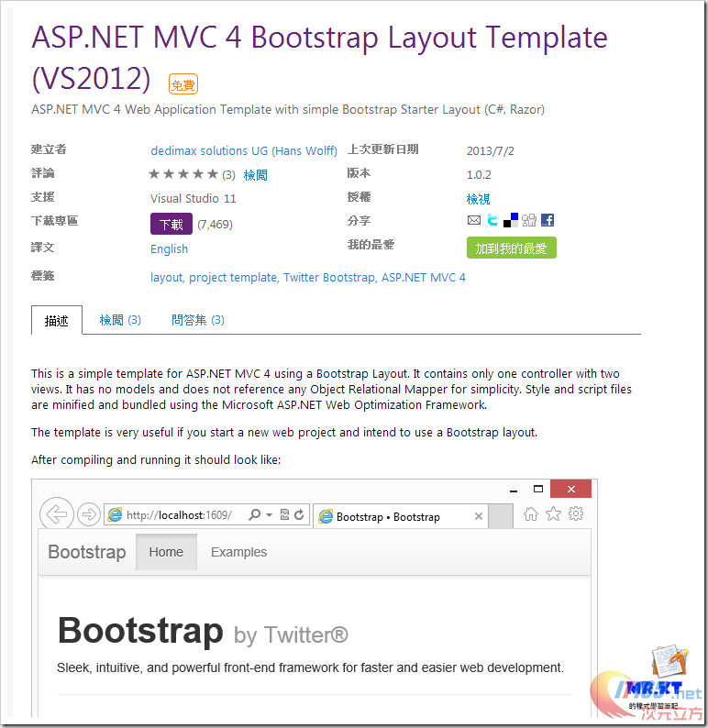This screenshot has width=708, height=728.
Task: Click the English translation link
Action: [x=169, y=249]
